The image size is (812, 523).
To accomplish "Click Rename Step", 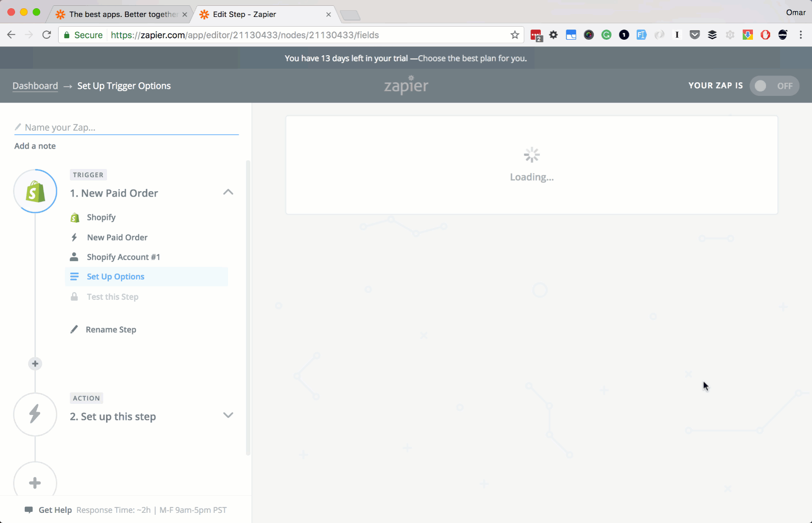I will (111, 329).
